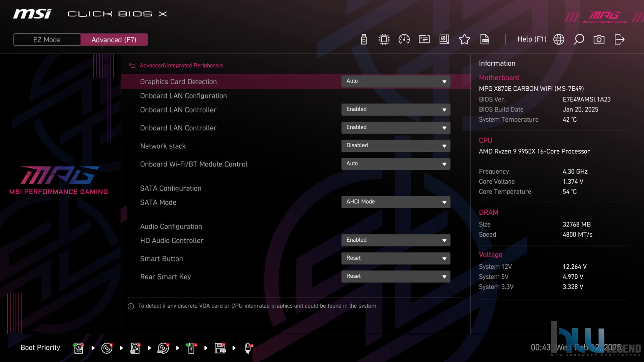Screen dimensions: 644x362
Task: Click the MPG X870E CARBON WIFI model name
Action: point(531,89)
